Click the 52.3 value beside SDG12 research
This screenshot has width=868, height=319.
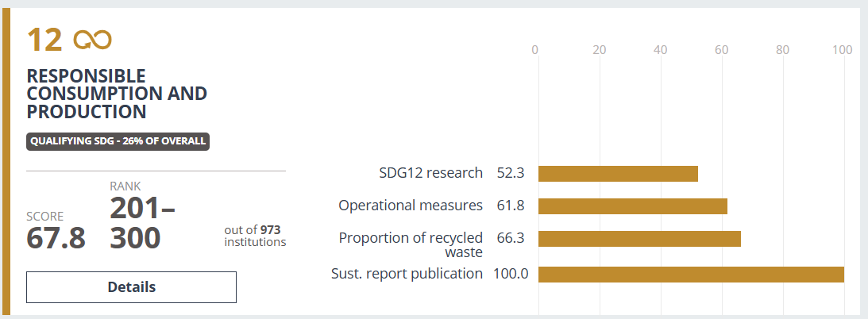[x=512, y=173]
